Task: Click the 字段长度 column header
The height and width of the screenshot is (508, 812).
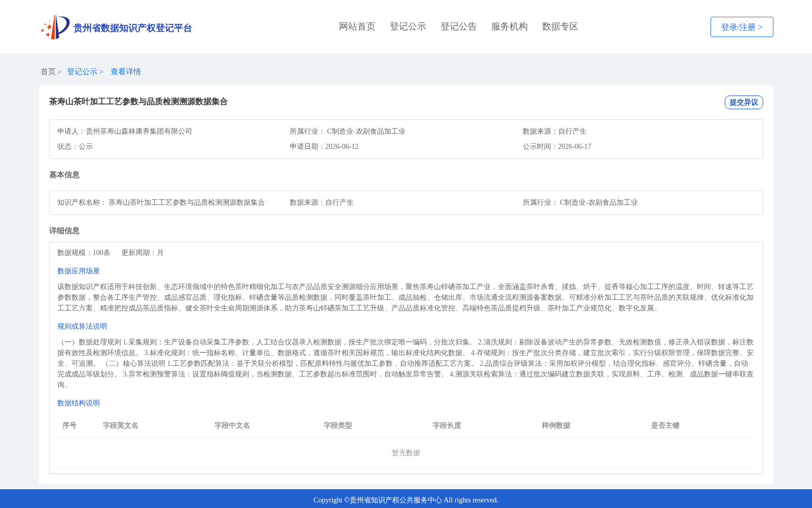Action: (447, 425)
